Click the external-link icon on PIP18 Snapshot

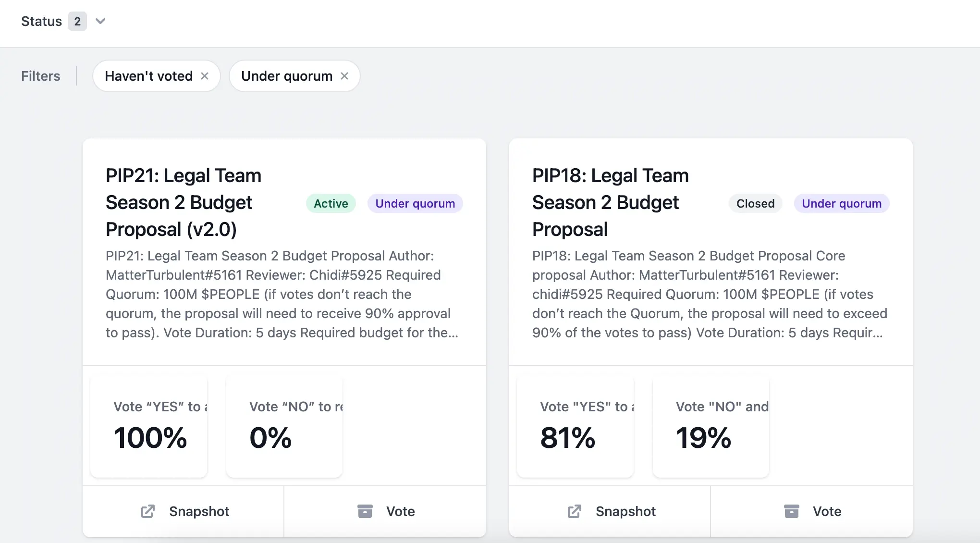click(575, 511)
